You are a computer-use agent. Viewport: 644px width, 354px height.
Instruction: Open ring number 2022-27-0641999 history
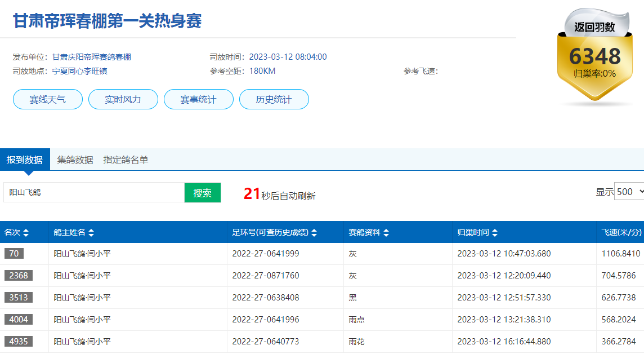tap(266, 254)
